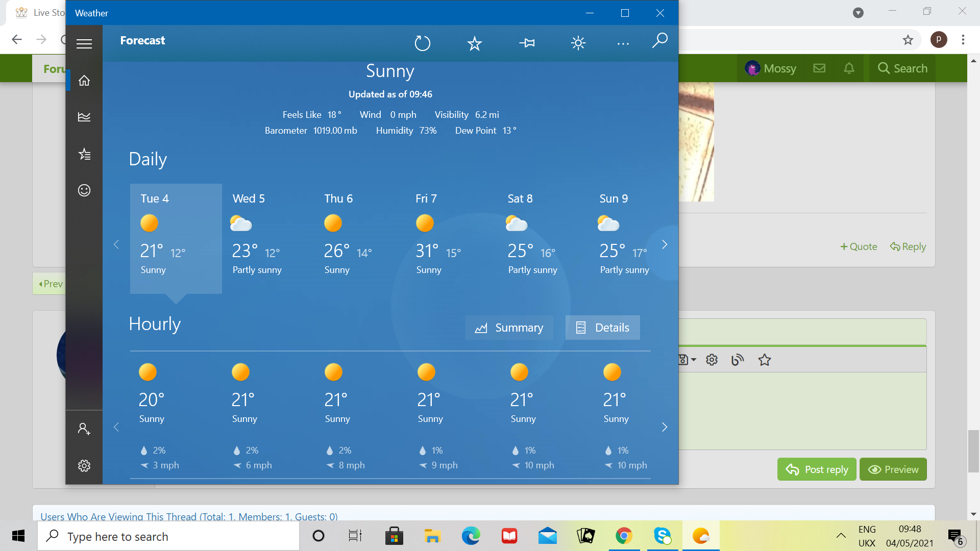The image size is (980, 551).
Task: Show previous days in Daily forecast
Action: [x=116, y=244]
